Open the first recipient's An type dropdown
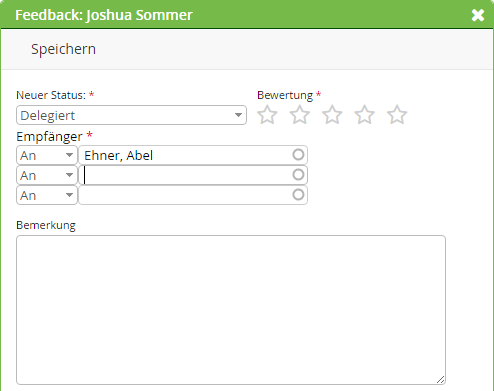The height and width of the screenshot is (391, 494). pos(47,155)
